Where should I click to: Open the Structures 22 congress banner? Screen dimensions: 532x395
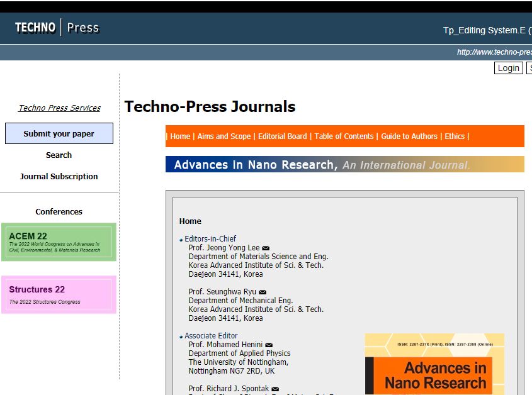tap(59, 294)
